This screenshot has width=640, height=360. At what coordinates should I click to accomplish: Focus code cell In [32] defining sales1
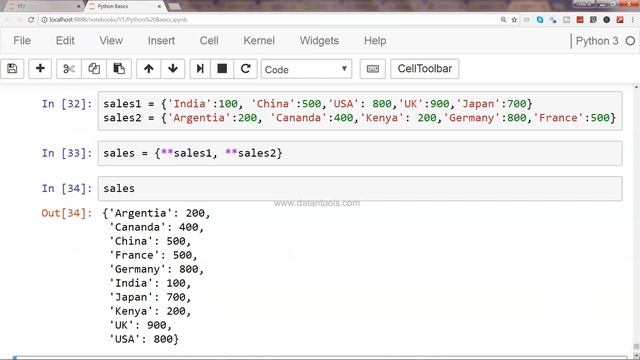click(x=360, y=111)
